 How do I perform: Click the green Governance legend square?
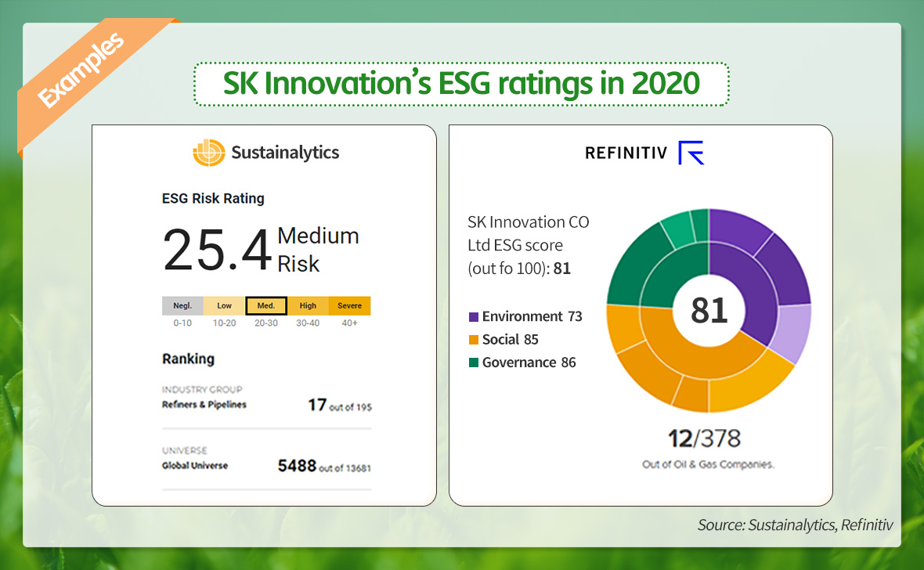473,363
